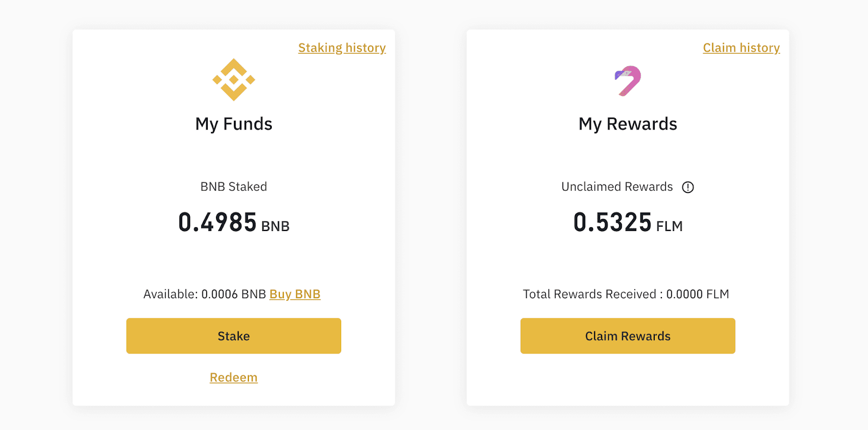Click the Total Rewards Received text
The width and height of the screenshot is (868, 430).
tap(590, 294)
